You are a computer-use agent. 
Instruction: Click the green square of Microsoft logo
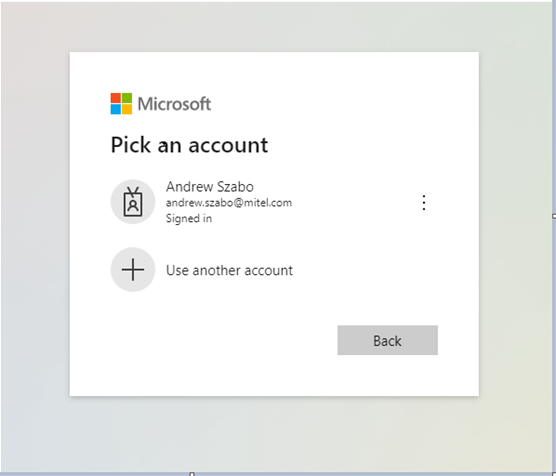127,98
